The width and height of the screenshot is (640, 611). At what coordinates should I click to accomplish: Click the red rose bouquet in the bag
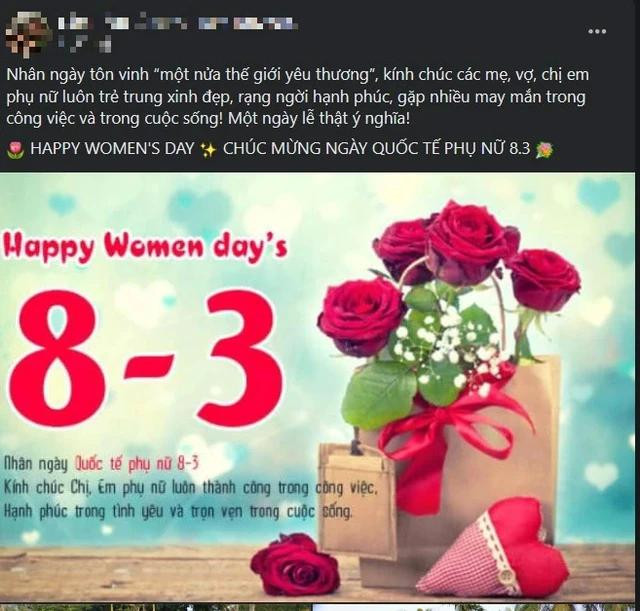(449, 302)
